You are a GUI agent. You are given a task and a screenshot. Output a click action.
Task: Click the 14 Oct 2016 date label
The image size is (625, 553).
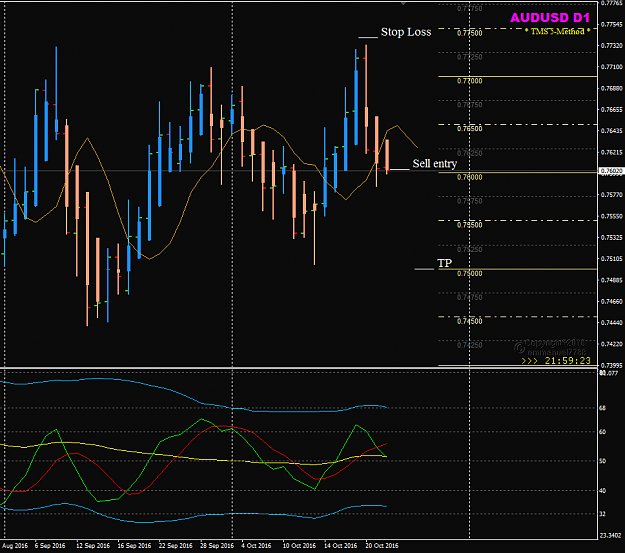coord(340,546)
